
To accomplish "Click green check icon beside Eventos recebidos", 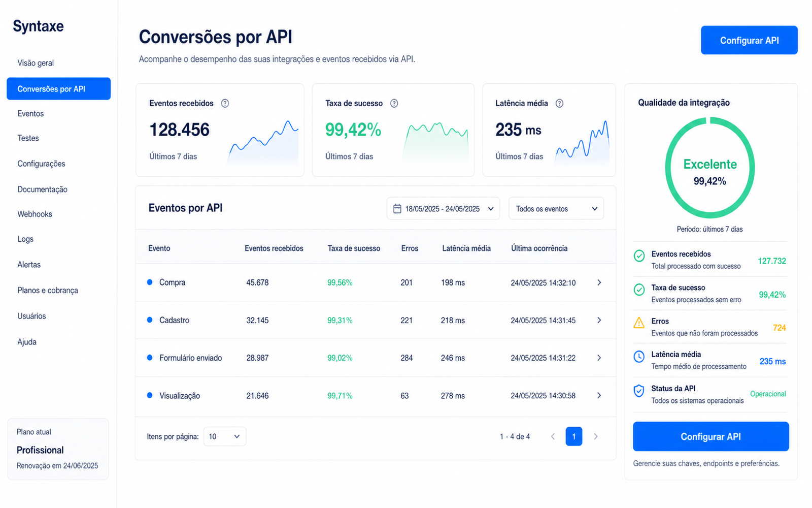I will 639,256.
